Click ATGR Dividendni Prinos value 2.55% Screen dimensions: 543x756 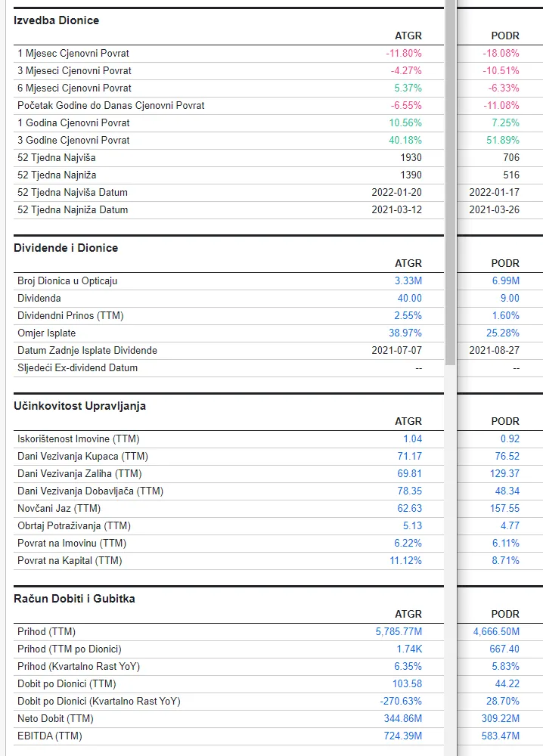(x=407, y=316)
